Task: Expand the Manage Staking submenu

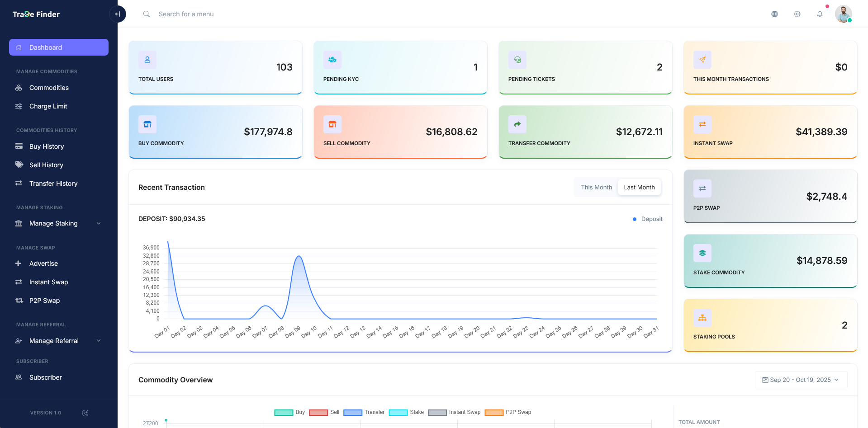Action: click(x=59, y=223)
